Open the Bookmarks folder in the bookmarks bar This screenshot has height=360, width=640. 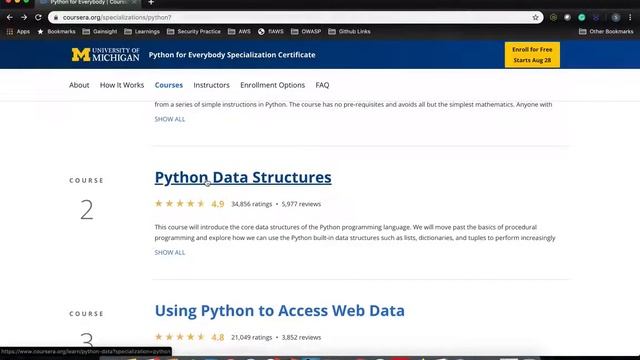coord(56,31)
